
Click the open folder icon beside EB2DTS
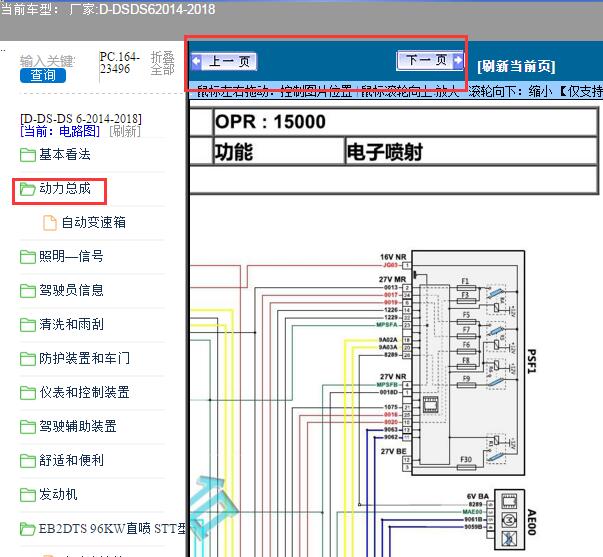click(x=28, y=529)
